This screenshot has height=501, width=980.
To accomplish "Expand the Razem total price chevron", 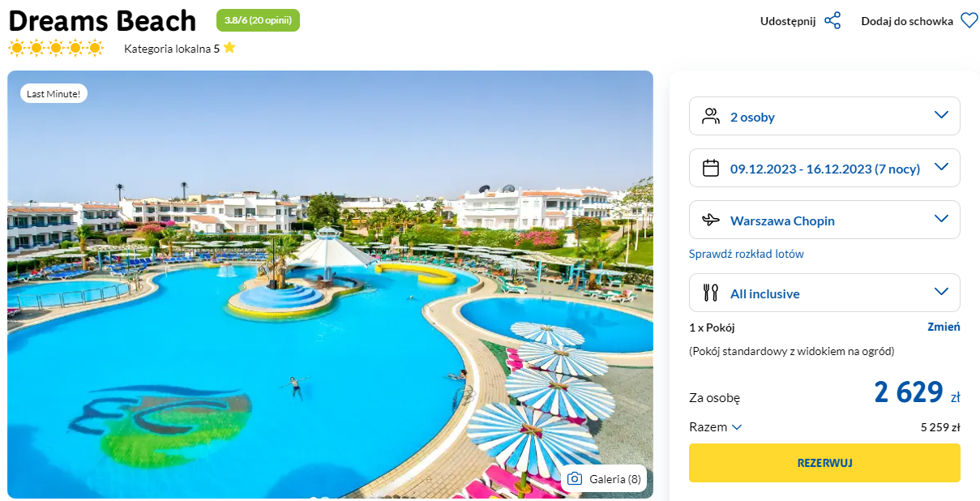I will point(737,427).
